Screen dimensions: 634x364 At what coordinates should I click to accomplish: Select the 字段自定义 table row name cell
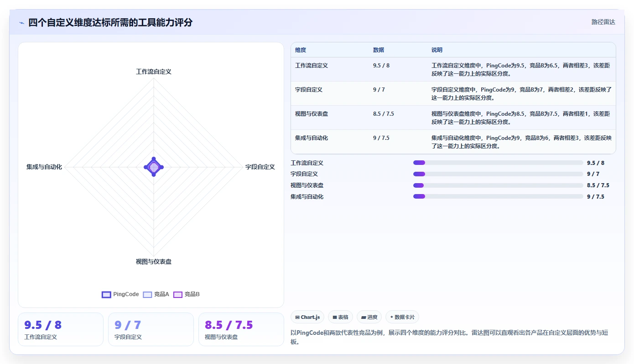point(309,90)
